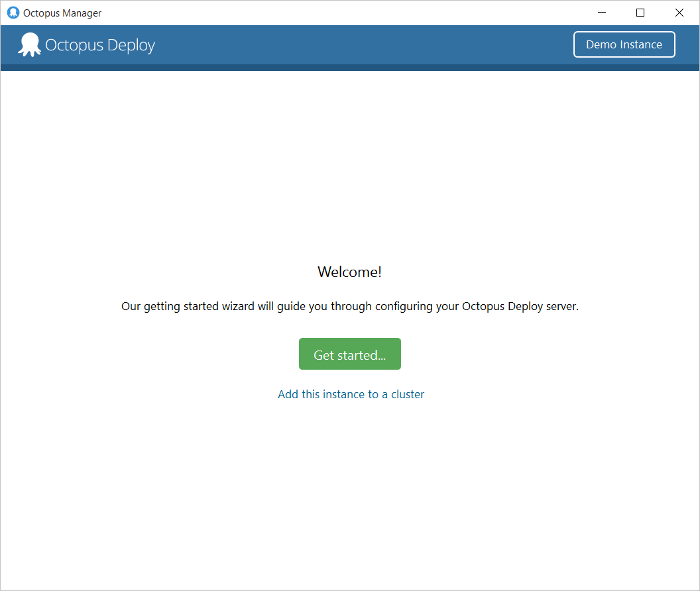
Task: Minimize the Octopus Manager window
Action: point(602,13)
